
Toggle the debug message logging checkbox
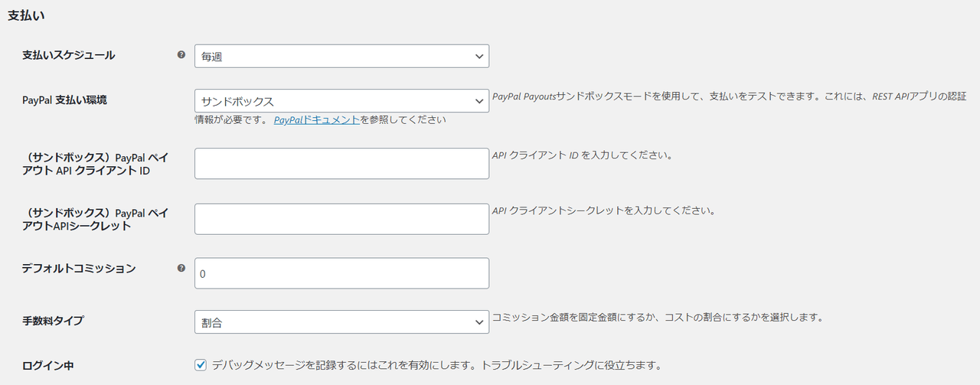pyautogui.click(x=201, y=365)
